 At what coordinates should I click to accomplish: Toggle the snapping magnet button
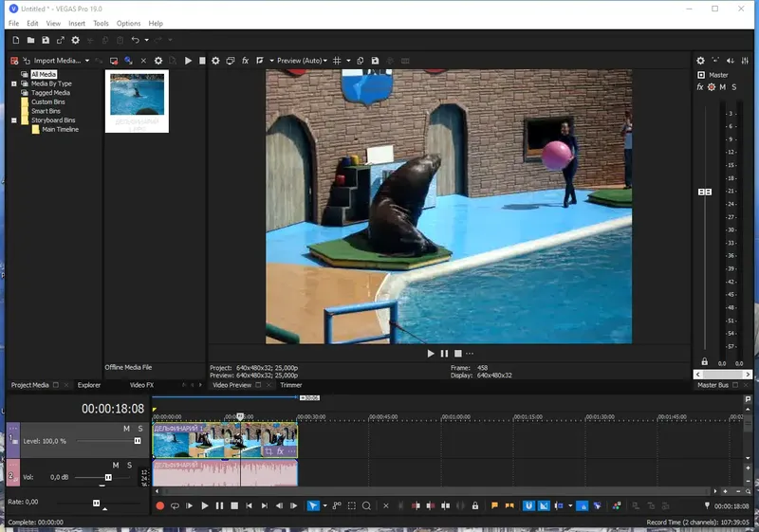click(529, 506)
